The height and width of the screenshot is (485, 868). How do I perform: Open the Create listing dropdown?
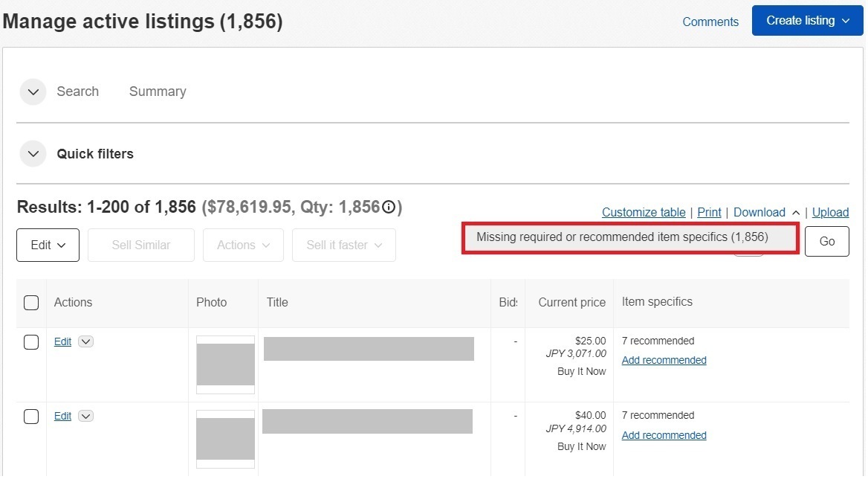tap(807, 21)
